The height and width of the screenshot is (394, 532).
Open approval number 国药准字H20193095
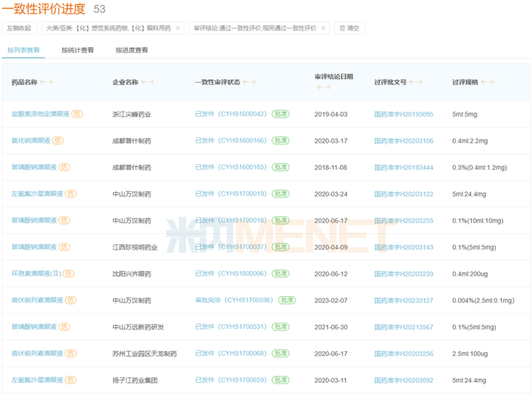404,115
